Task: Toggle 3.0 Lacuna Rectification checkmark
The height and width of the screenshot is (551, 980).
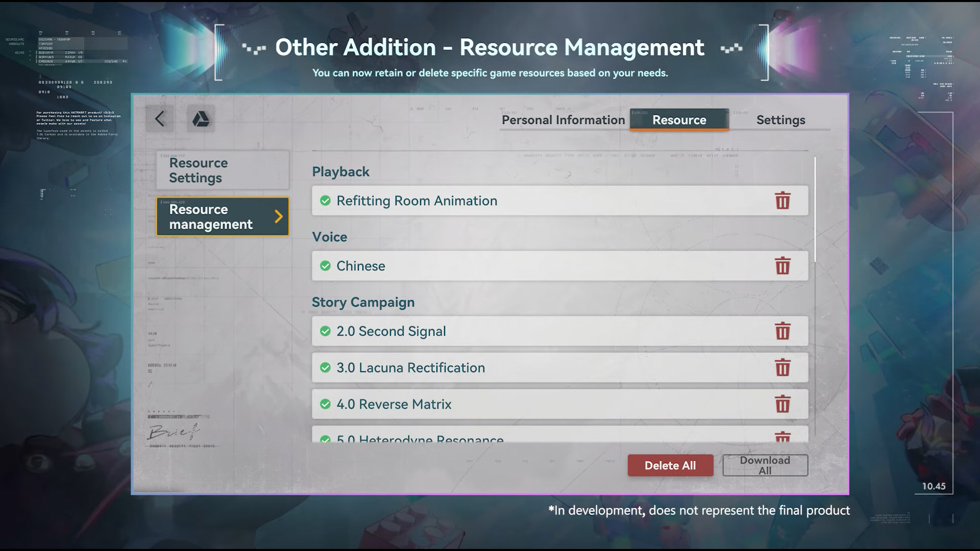Action: coord(325,367)
